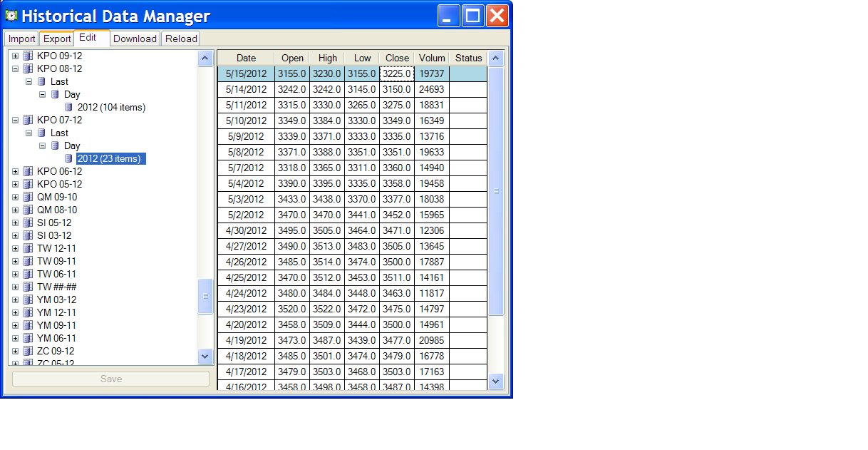Expand the KPO 09-12 tree node
The height and width of the screenshot is (450, 868).
click(x=16, y=56)
